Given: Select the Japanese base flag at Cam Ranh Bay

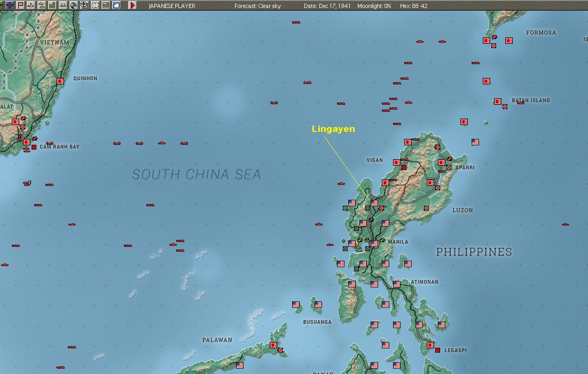Looking at the screenshot, I should click(27, 142).
